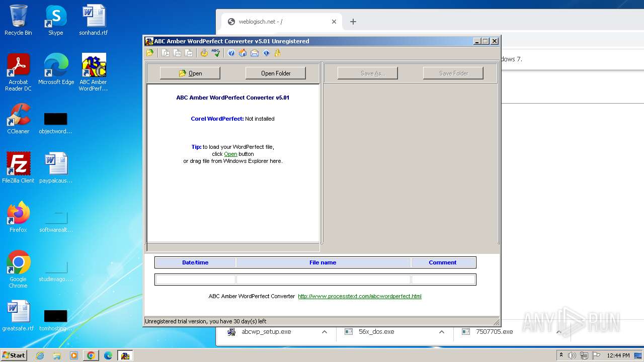Screen dimensions: 644x362
Task: Open Recycle Bin desktop icon
Action: click(x=18, y=20)
